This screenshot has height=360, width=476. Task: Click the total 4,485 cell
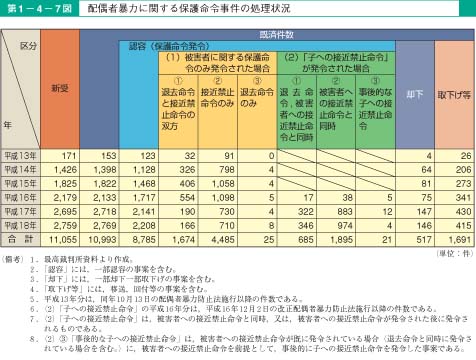point(223,239)
